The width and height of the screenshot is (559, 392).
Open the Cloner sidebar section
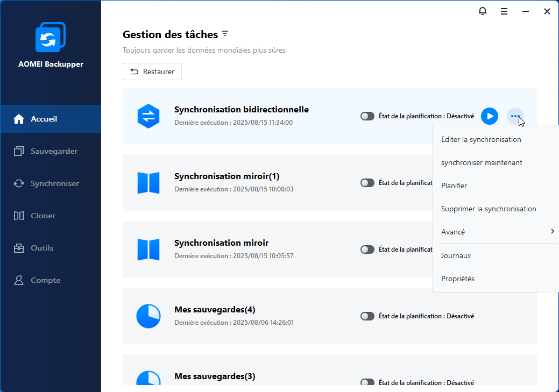point(43,216)
